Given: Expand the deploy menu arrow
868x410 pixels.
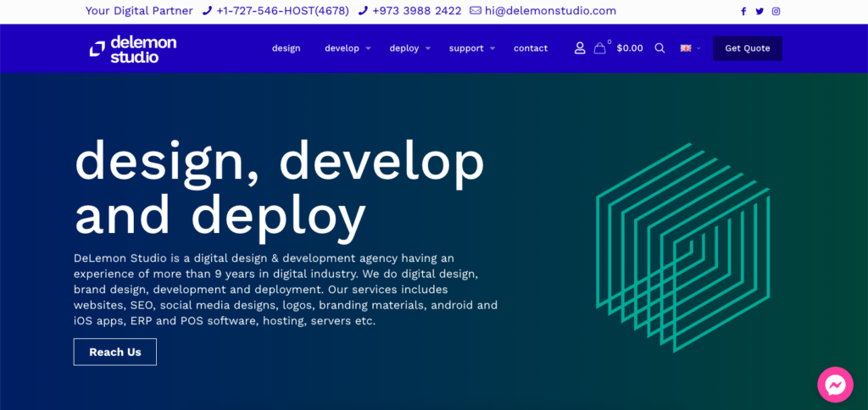Looking at the screenshot, I should point(428,48).
